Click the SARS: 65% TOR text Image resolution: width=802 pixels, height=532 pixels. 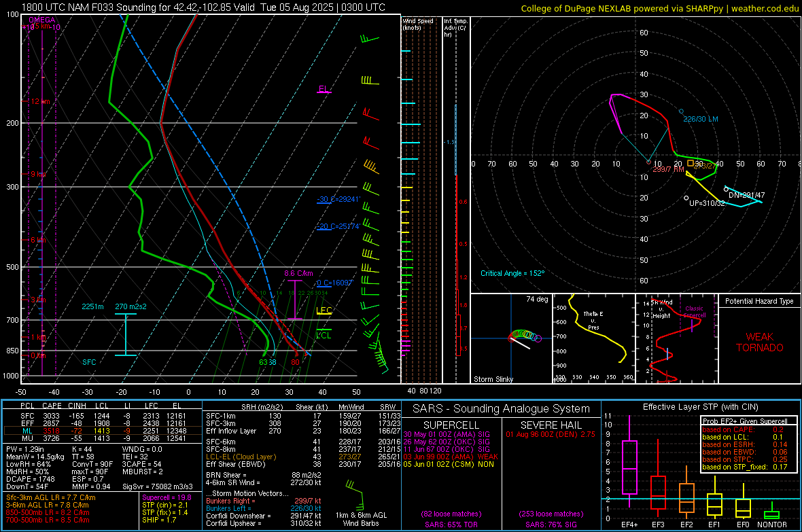(x=451, y=525)
